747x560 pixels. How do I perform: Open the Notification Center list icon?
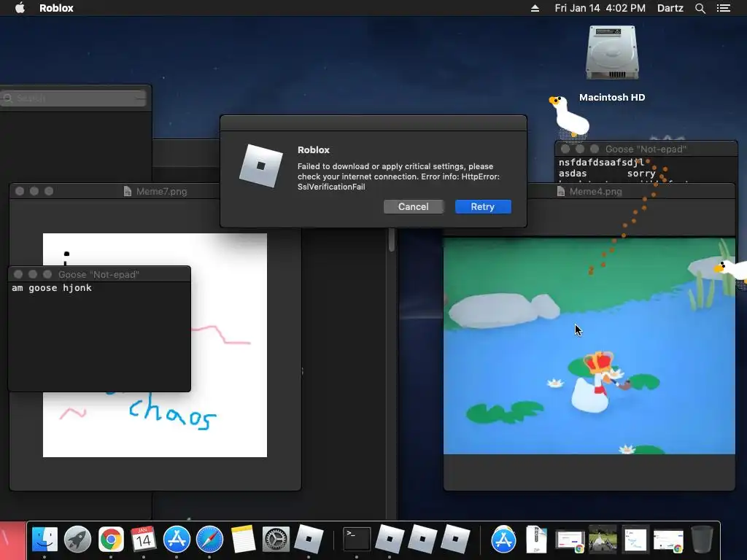(723, 8)
